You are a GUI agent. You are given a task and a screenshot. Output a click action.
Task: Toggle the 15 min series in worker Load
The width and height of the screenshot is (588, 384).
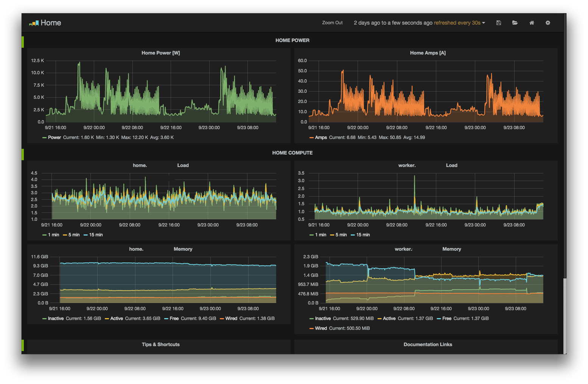[363, 235]
